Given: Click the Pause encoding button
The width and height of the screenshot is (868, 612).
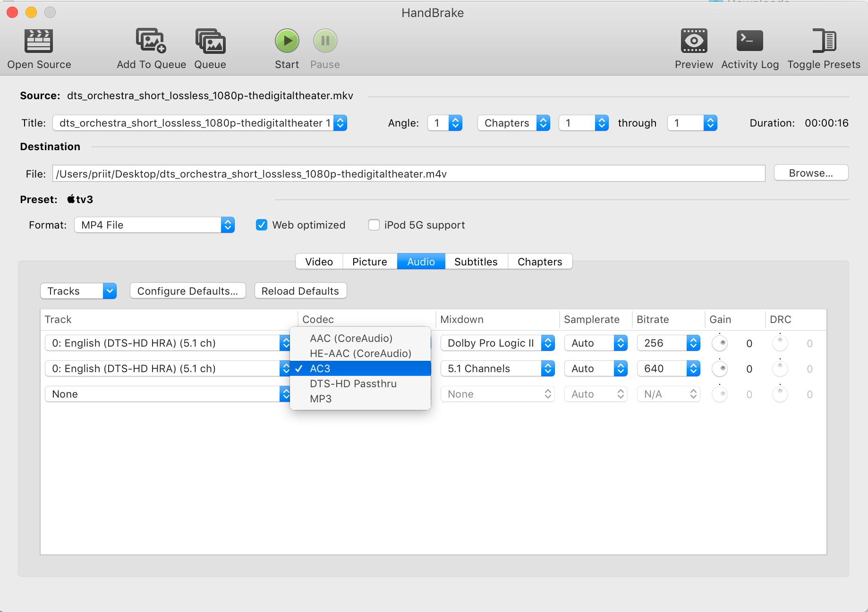Looking at the screenshot, I should tap(325, 41).
